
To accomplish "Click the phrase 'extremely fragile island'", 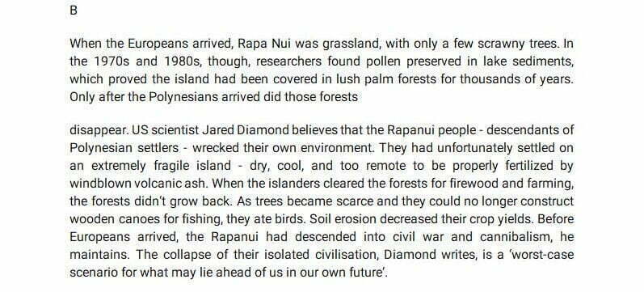I will click(x=161, y=166).
